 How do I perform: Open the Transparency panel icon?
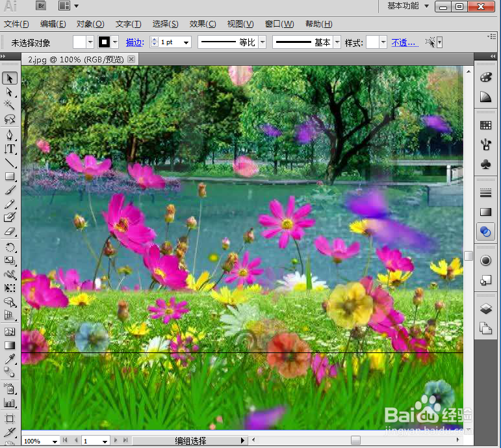coord(485,231)
